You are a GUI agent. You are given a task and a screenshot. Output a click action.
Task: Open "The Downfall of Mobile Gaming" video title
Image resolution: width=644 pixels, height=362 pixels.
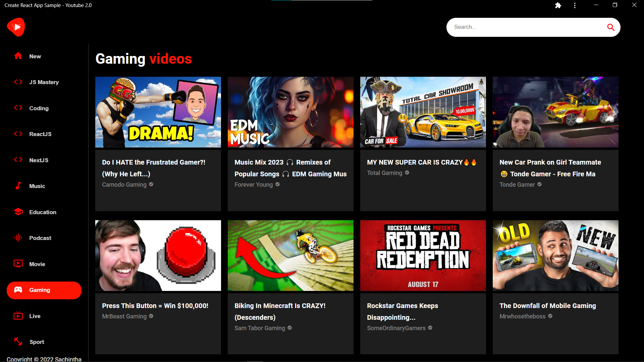pos(547,305)
